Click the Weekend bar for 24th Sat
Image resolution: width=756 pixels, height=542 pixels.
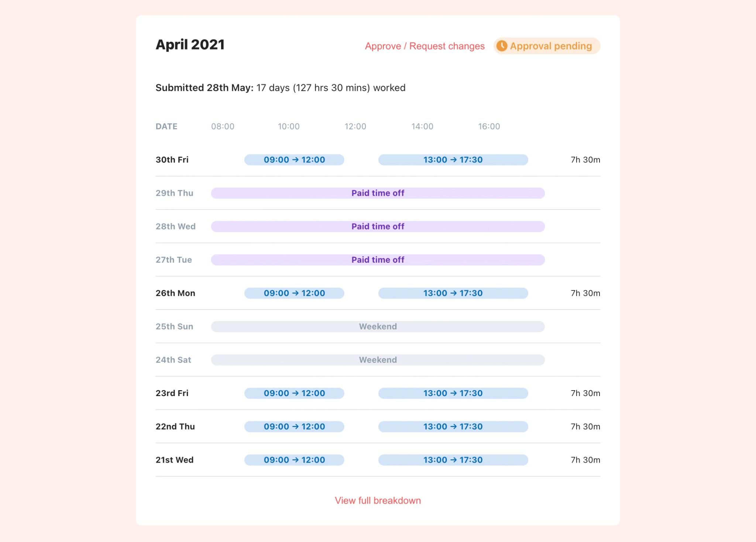click(x=378, y=360)
